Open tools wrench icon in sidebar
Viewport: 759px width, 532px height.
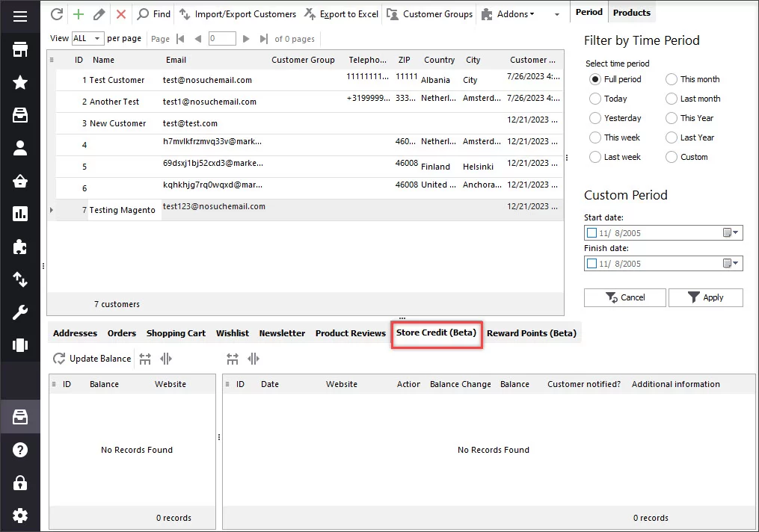click(20, 312)
